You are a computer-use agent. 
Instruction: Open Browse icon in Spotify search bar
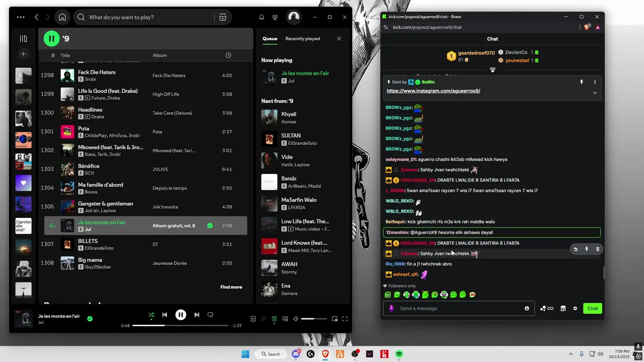click(223, 17)
